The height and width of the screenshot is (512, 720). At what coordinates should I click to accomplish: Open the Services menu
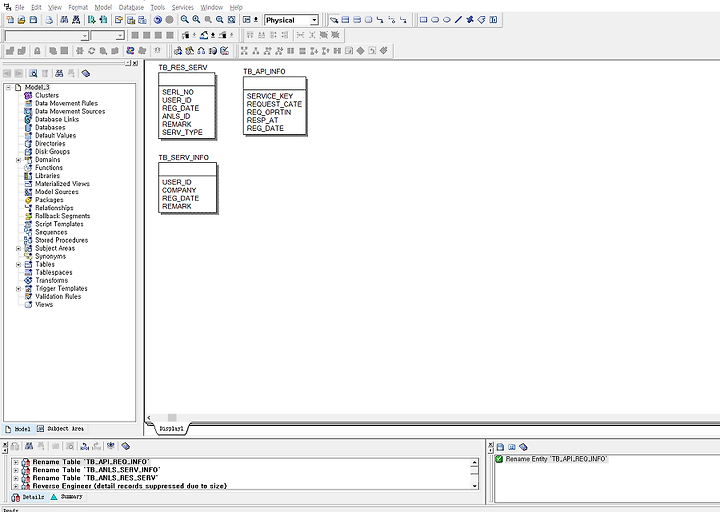point(183,7)
